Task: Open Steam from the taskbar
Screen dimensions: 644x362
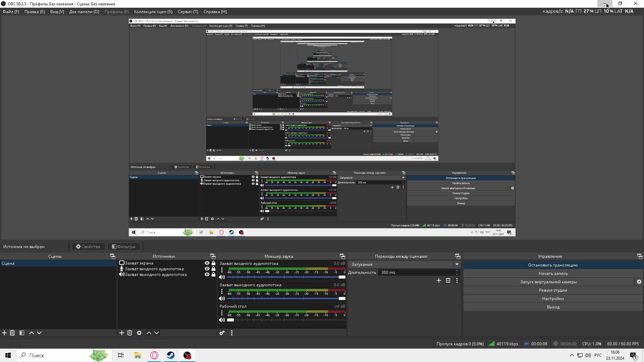Action: (x=171, y=355)
